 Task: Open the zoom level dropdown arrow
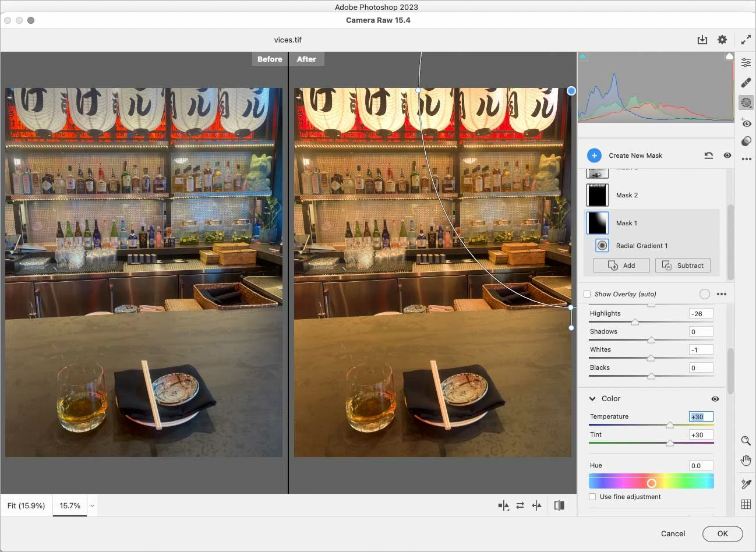[x=92, y=506]
